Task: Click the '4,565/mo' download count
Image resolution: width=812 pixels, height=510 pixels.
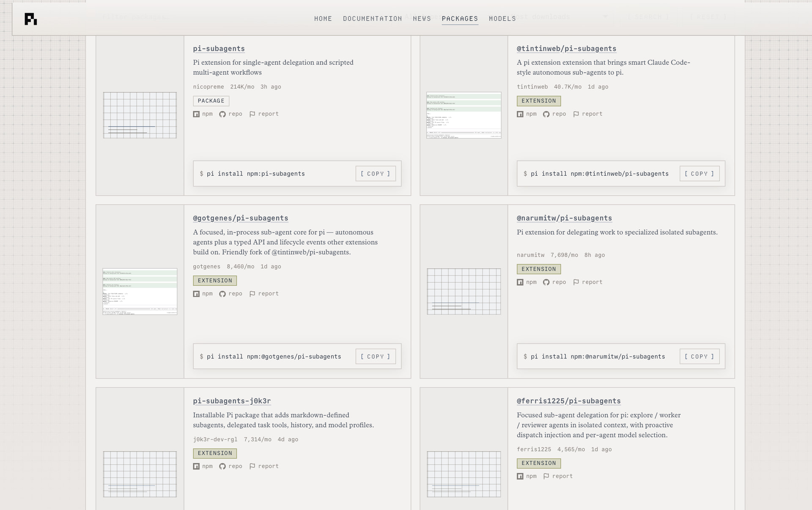Action: click(571, 450)
